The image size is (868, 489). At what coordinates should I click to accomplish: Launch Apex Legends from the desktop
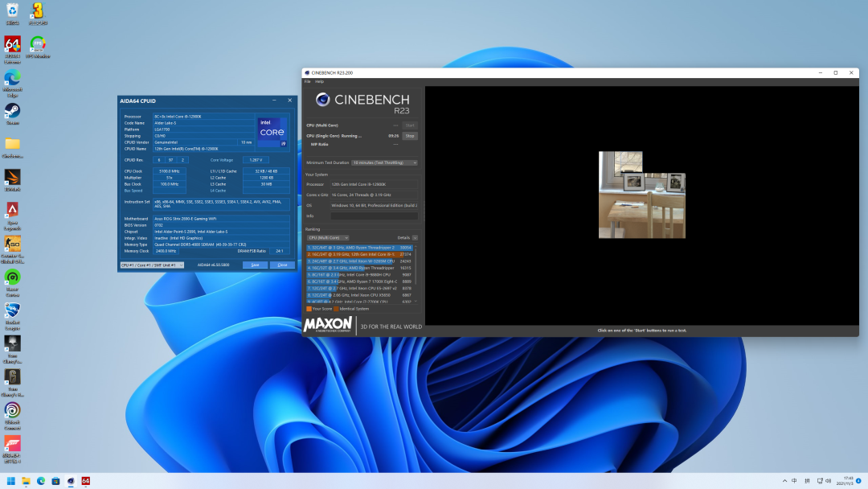(12, 216)
